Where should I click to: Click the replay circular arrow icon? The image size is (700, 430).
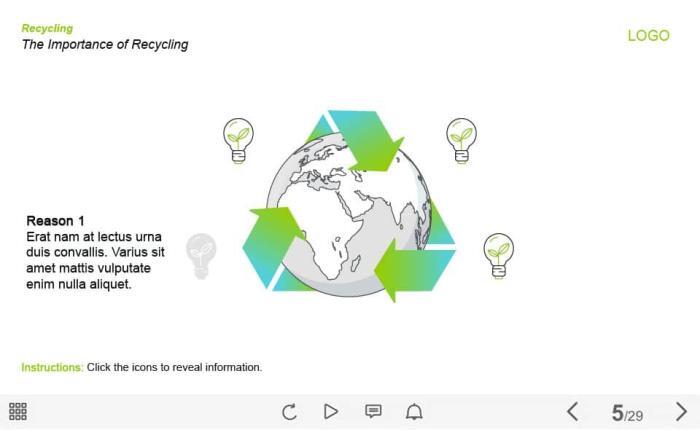coord(290,411)
